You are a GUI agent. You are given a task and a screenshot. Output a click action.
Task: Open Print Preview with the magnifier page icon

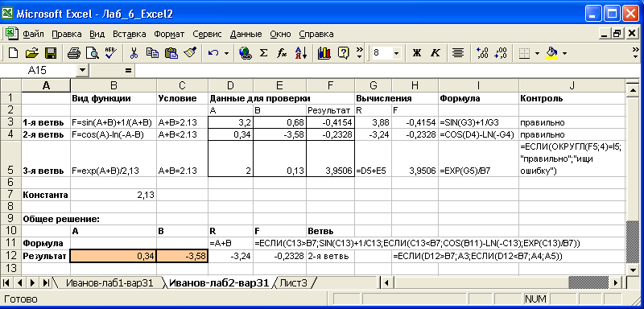click(x=93, y=53)
